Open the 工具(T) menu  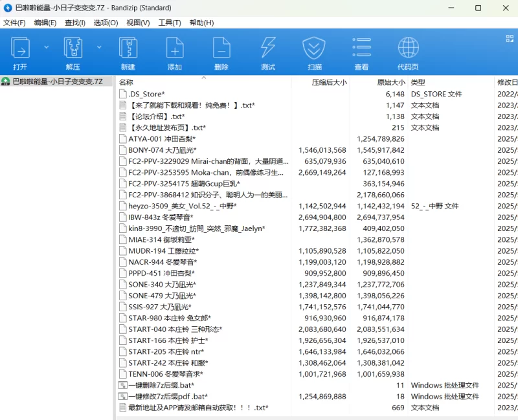(x=170, y=23)
